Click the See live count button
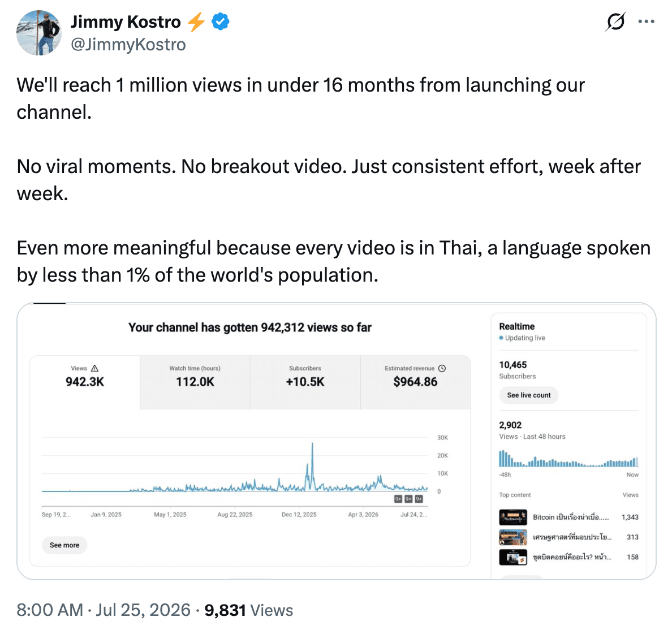Viewport: 672px width, 630px height. (x=529, y=395)
